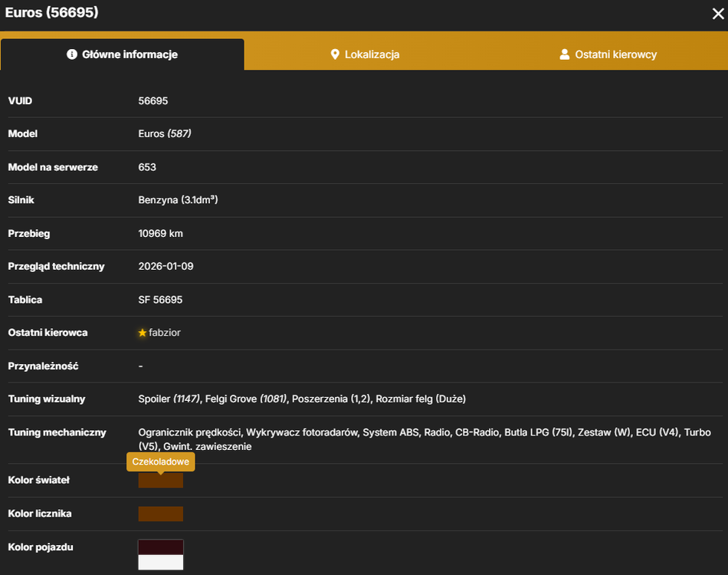Screen dimensions: 728x575
Task: Select the Model value Euros (587)
Action: click(x=164, y=133)
